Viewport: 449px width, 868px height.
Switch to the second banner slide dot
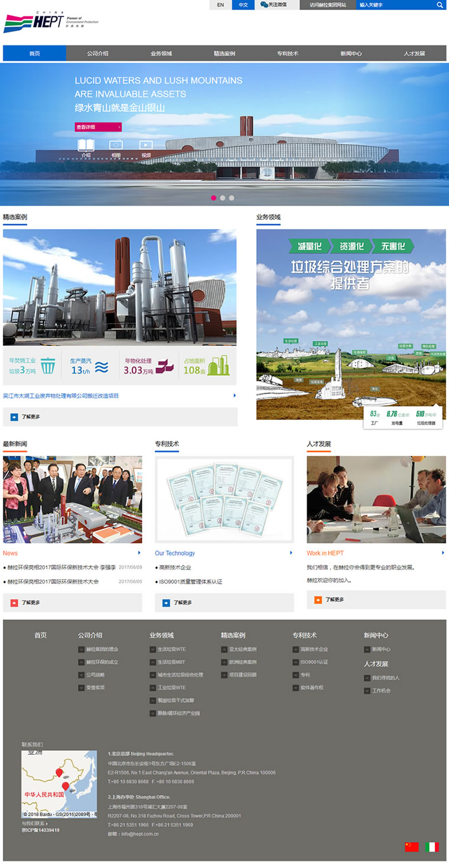tap(223, 198)
